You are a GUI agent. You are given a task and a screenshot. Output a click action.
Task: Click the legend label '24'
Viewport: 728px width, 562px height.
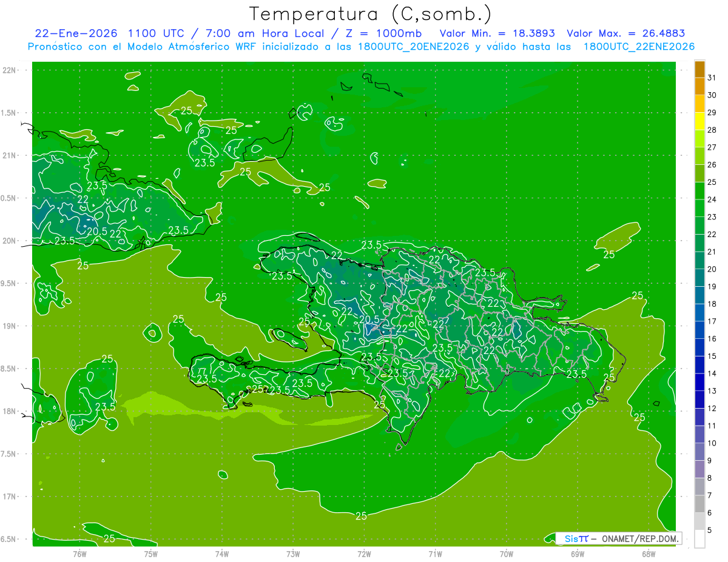pyautogui.click(x=712, y=199)
